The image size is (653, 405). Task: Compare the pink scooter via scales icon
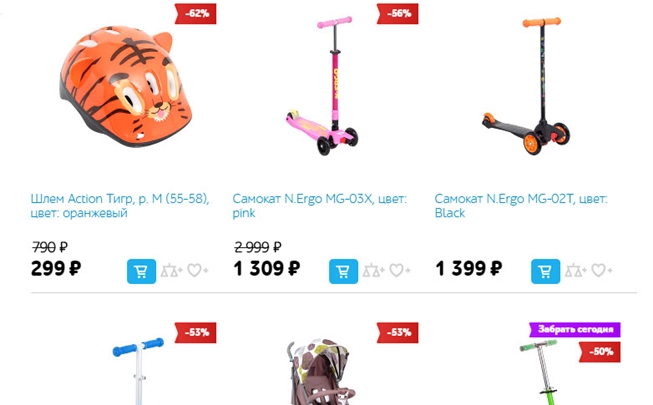click(374, 271)
